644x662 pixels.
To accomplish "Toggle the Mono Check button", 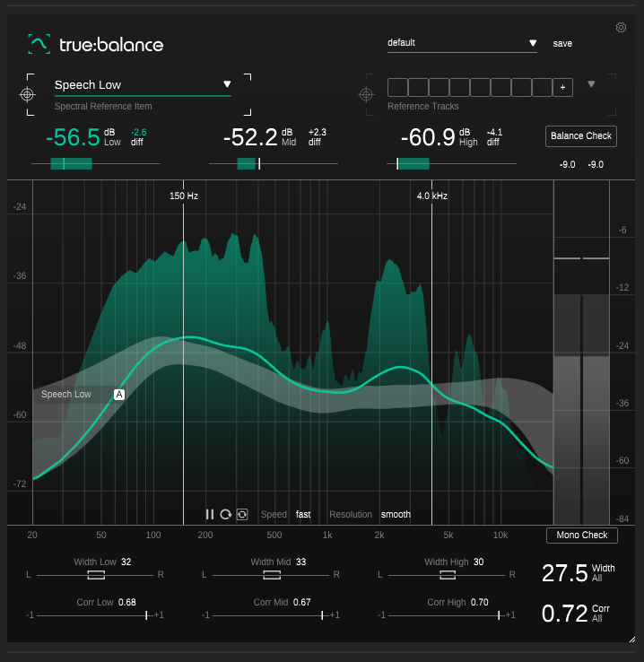I will 581,536.
